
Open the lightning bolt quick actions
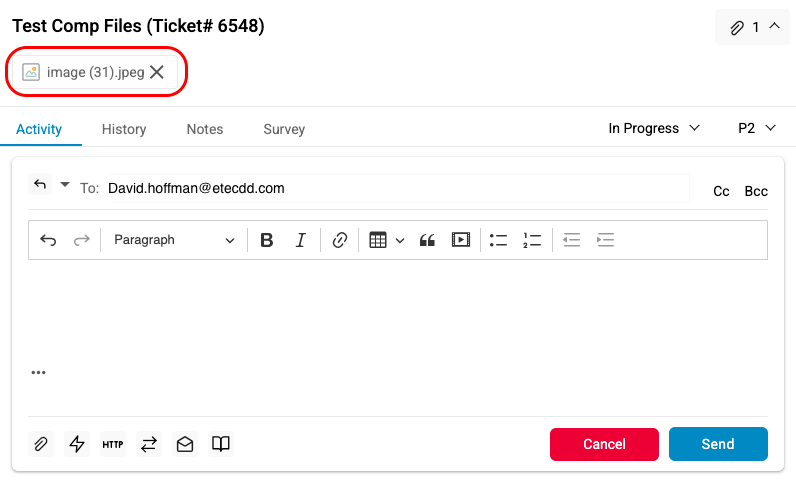(x=76, y=444)
